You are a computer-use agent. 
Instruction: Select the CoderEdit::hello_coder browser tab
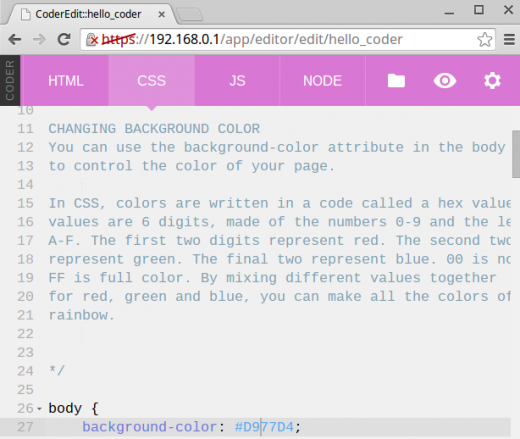pyautogui.click(x=88, y=14)
